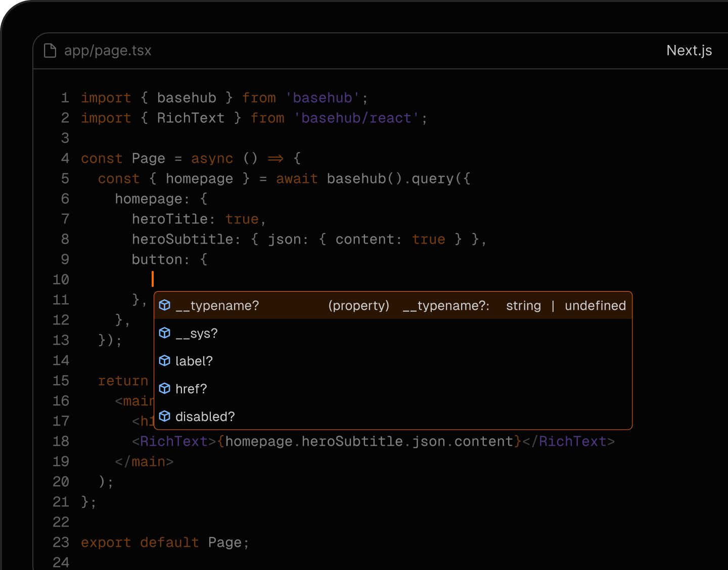Click the cube icon beside disabled?

[165, 416]
